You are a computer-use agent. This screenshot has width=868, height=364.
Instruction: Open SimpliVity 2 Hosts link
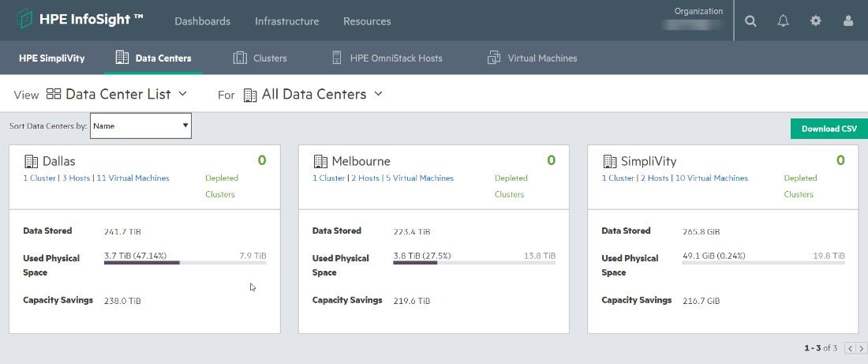click(x=655, y=178)
